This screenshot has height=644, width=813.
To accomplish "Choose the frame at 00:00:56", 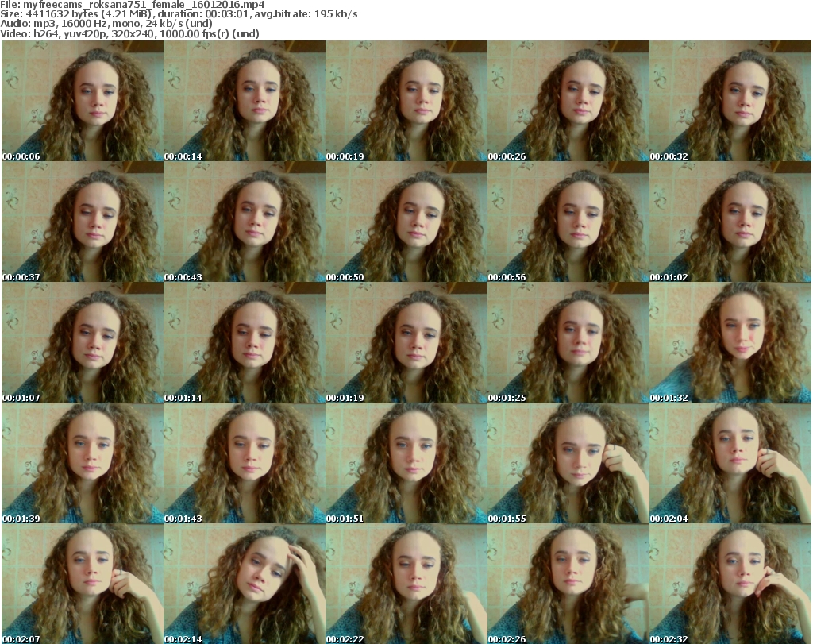I will pos(568,222).
